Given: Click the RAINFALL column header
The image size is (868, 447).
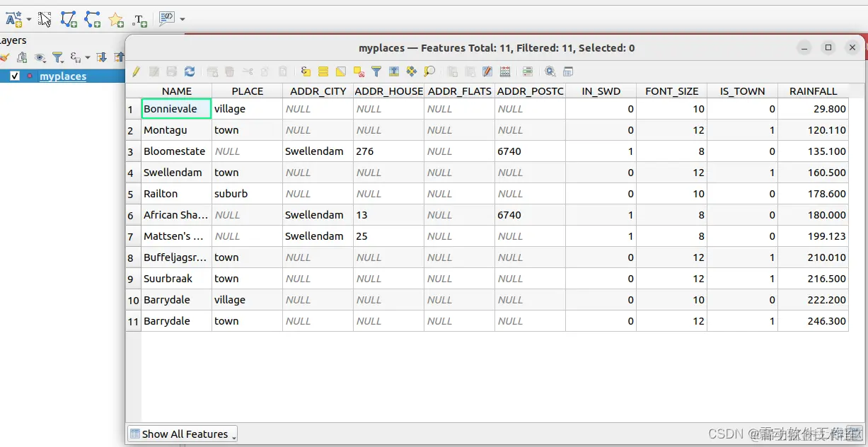Looking at the screenshot, I should tap(814, 91).
